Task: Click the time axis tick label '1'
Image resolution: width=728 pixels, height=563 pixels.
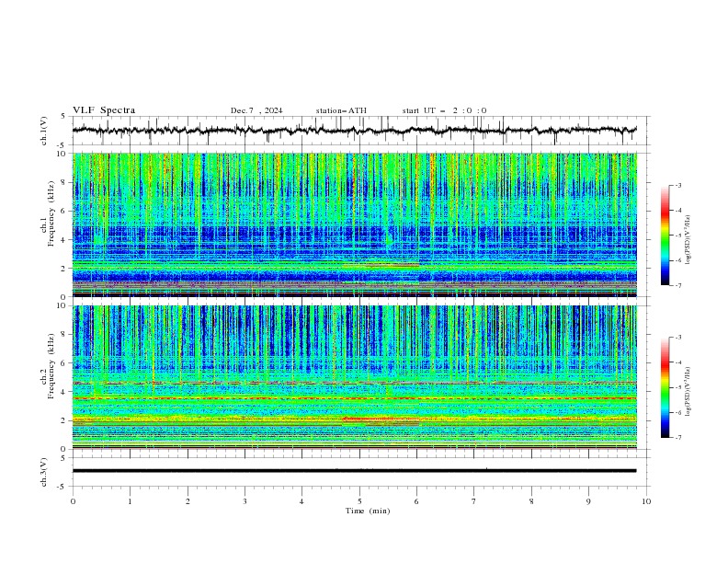Action: (x=130, y=501)
